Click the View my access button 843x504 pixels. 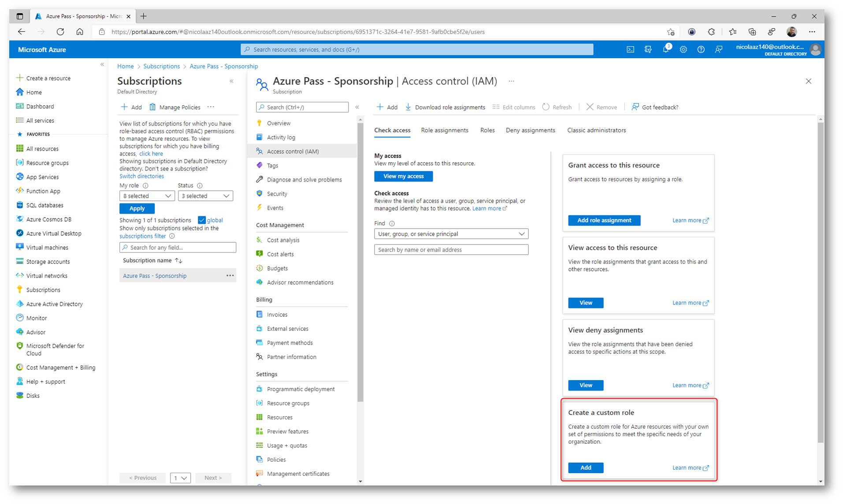coord(403,176)
